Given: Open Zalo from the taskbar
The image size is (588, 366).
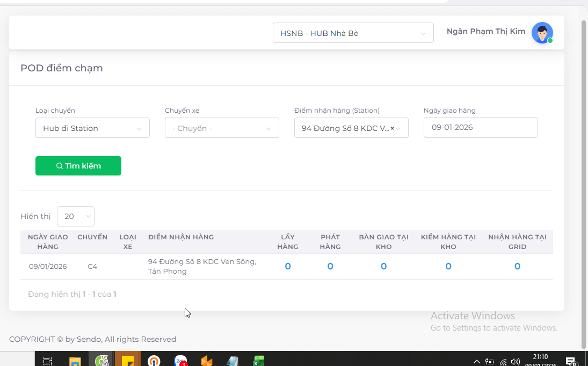Looking at the screenshot, I should click(180, 361).
